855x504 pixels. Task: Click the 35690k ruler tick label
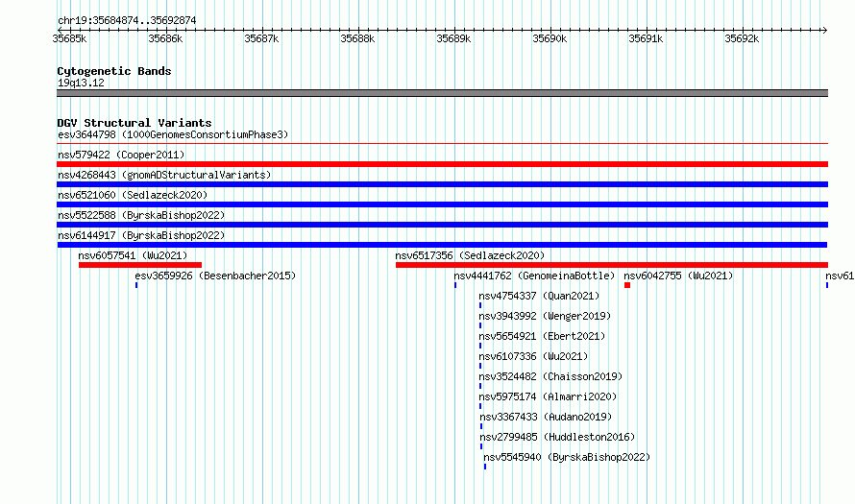pos(550,38)
